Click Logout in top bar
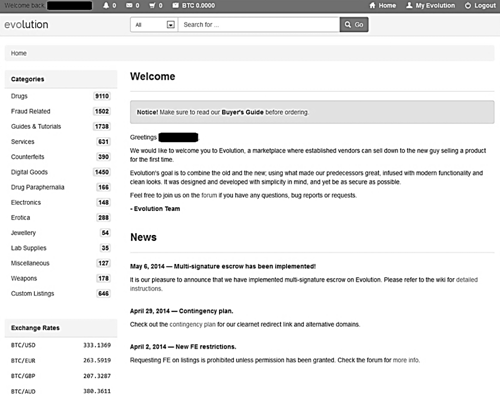This screenshot has height=398, width=500. [480, 5]
